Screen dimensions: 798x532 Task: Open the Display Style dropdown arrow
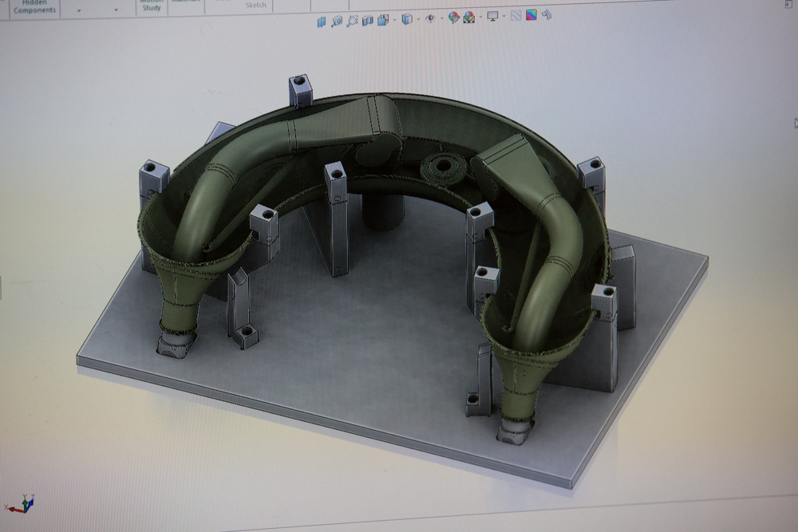[418, 19]
